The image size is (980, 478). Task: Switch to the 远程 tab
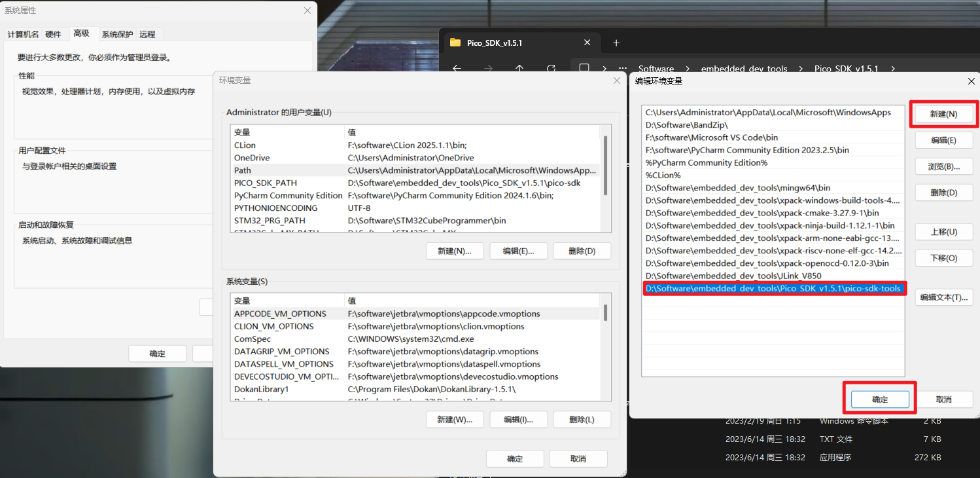pos(148,33)
